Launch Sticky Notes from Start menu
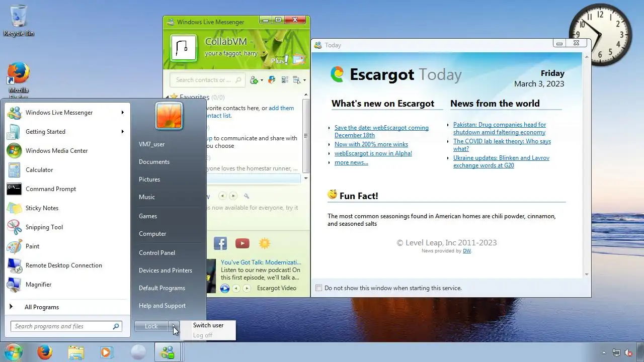Screen dimensions: 644x362 [67, 208]
